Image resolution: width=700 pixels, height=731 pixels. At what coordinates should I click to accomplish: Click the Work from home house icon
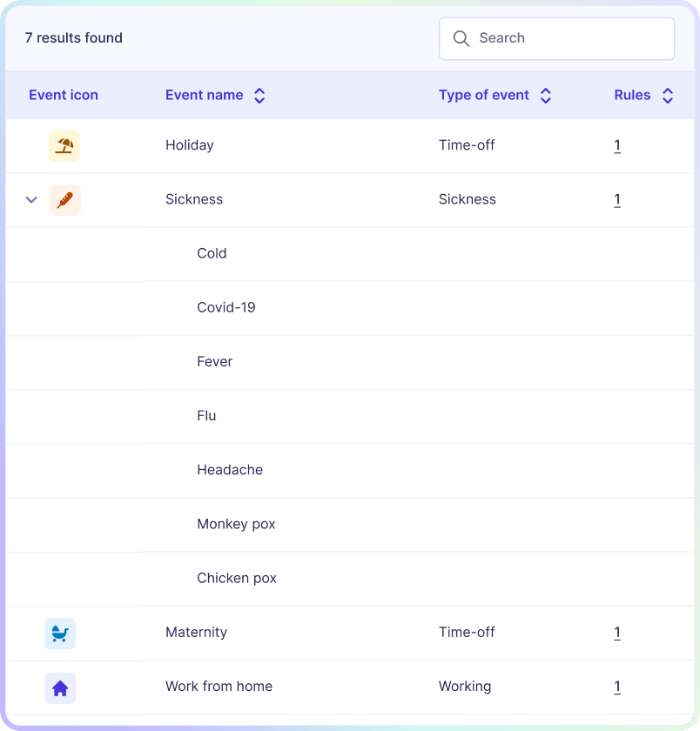[x=60, y=687]
